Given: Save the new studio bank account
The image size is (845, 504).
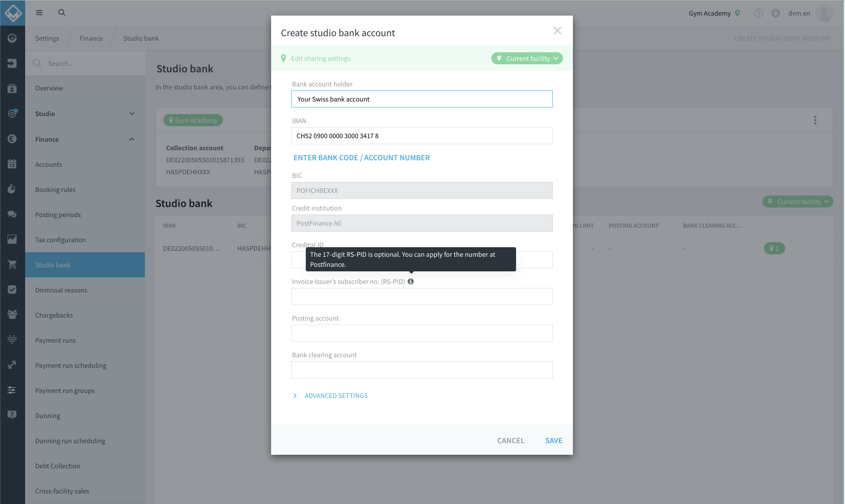Looking at the screenshot, I should click(553, 440).
